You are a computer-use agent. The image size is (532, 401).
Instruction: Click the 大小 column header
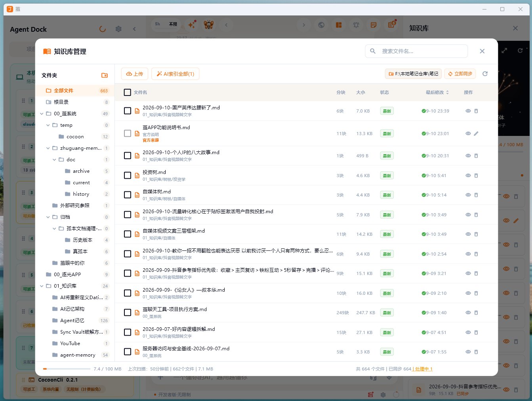[360, 92]
